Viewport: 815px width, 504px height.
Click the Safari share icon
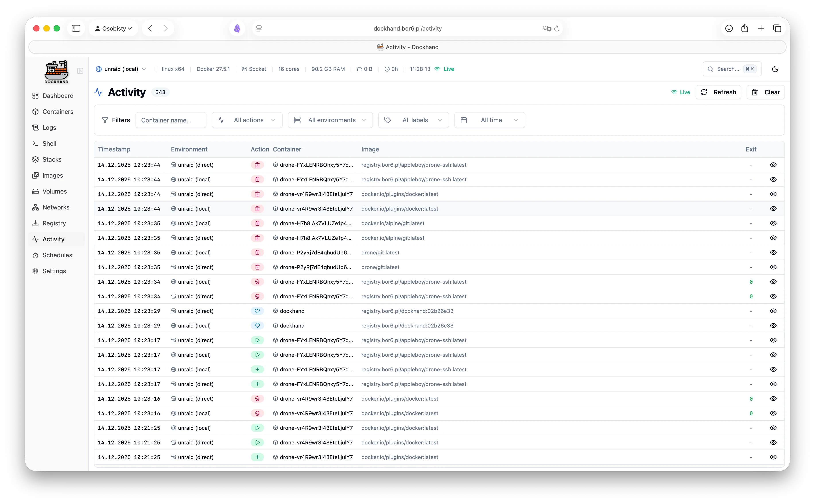(x=745, y=28)
